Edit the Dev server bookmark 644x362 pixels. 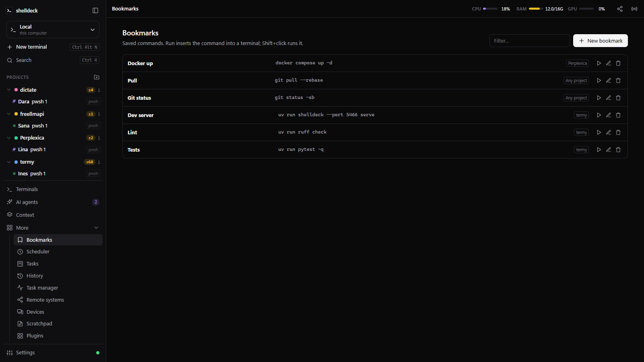609,115
